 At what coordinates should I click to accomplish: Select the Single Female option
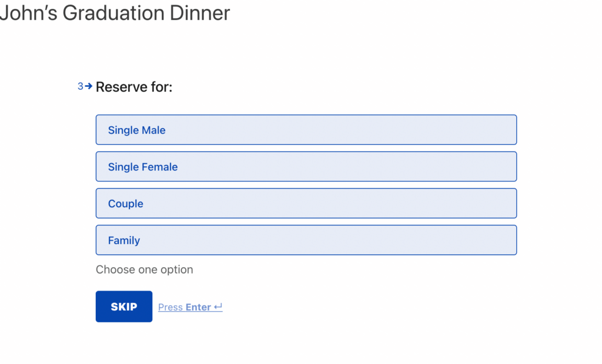coord(306,166)
